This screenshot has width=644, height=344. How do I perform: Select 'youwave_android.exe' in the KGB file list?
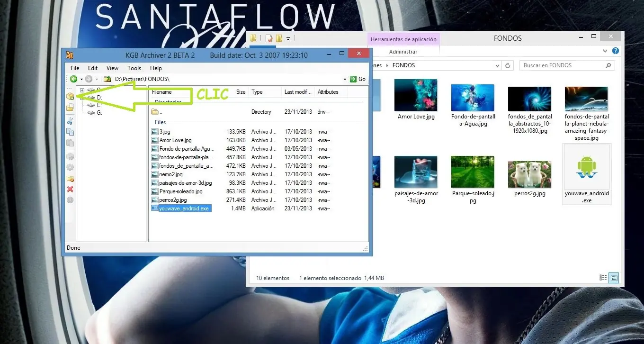(184, 208)
